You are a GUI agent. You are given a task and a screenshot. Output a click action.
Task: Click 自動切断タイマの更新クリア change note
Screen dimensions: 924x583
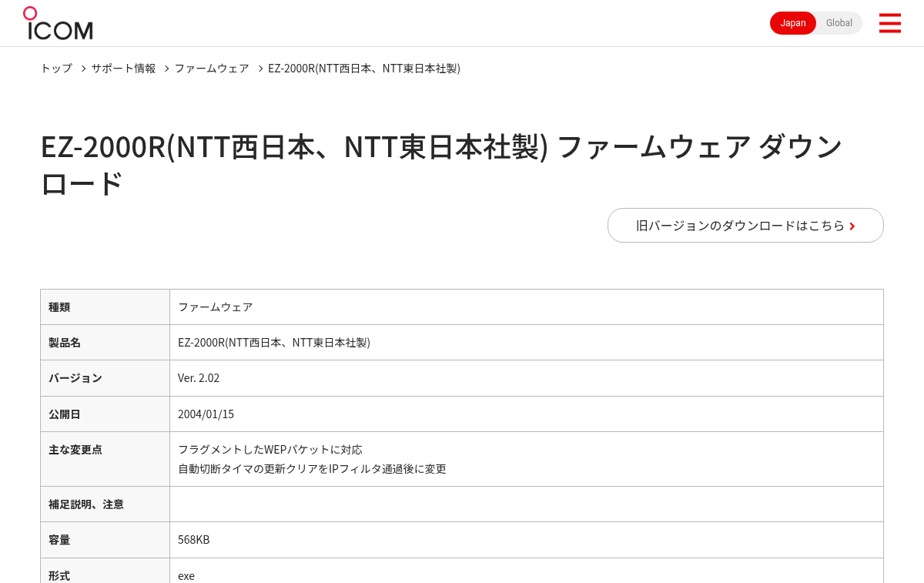click(x=312, y=468)
